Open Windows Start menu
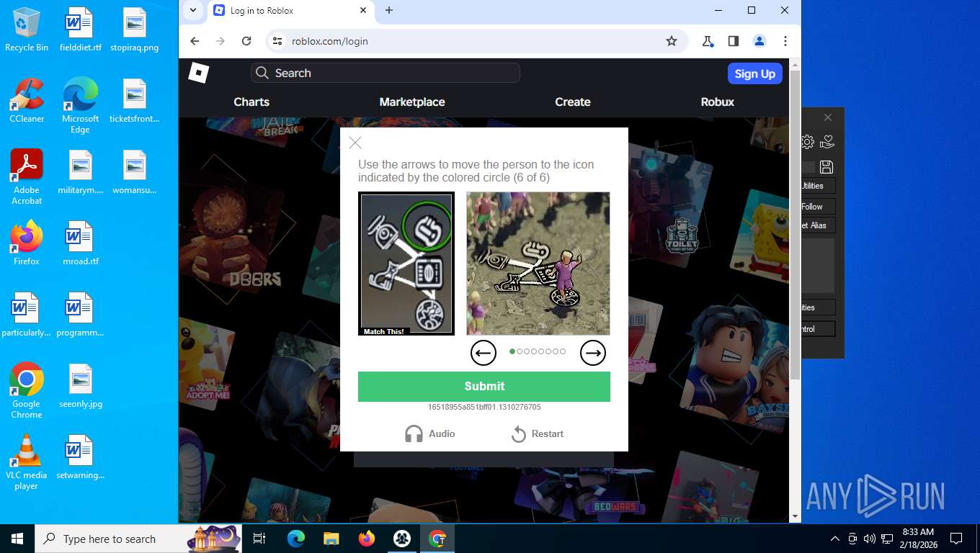This screenshot has height=553, width=980. click(x=17, y=539)
